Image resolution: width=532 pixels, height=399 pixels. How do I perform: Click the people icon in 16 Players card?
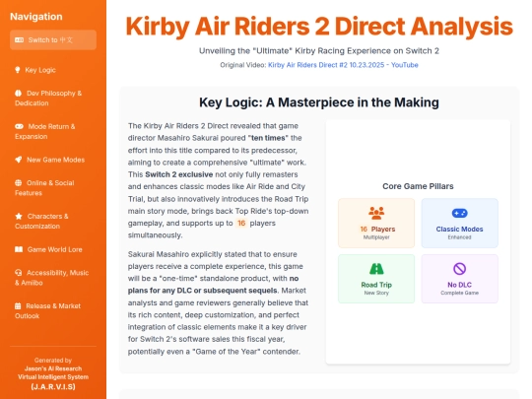point(376,213)
